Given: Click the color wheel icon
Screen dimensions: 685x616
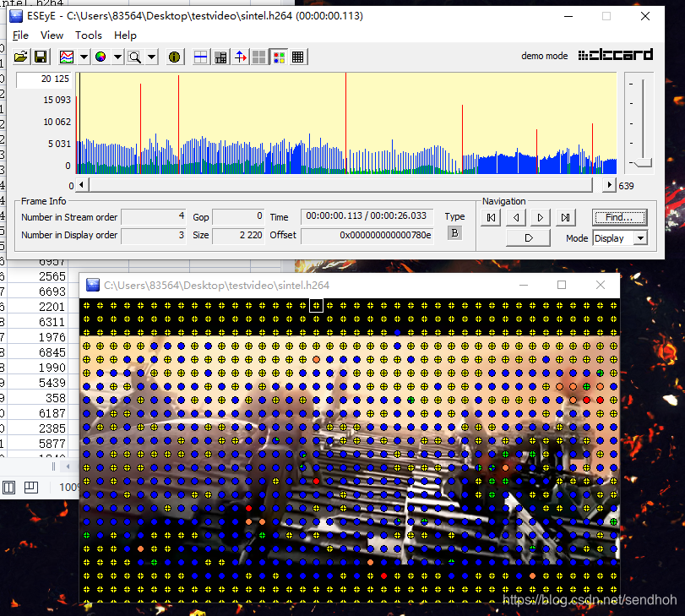Looking at the screenshot, I should [x=101, y=57].
